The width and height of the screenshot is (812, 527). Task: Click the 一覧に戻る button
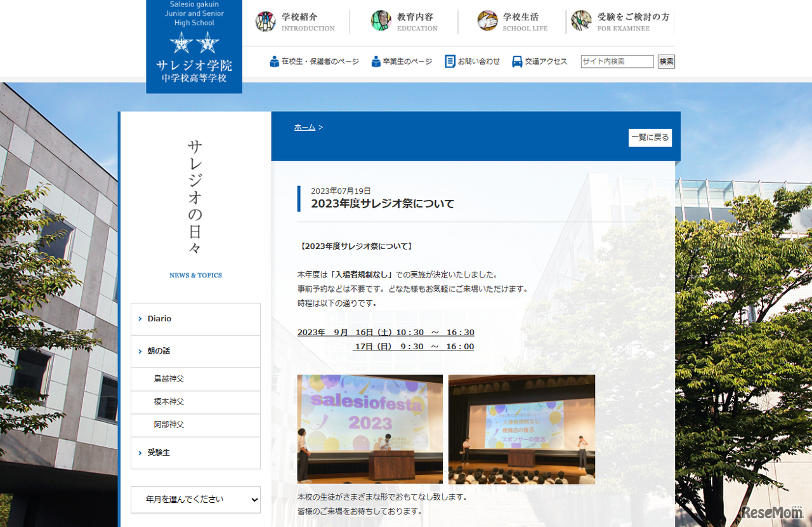(650, 138)
